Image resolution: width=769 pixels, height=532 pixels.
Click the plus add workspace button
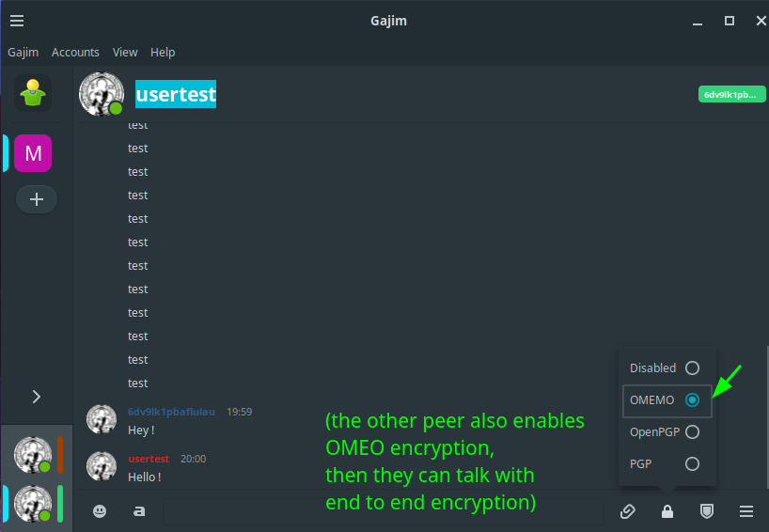click(x=37, y=199)
